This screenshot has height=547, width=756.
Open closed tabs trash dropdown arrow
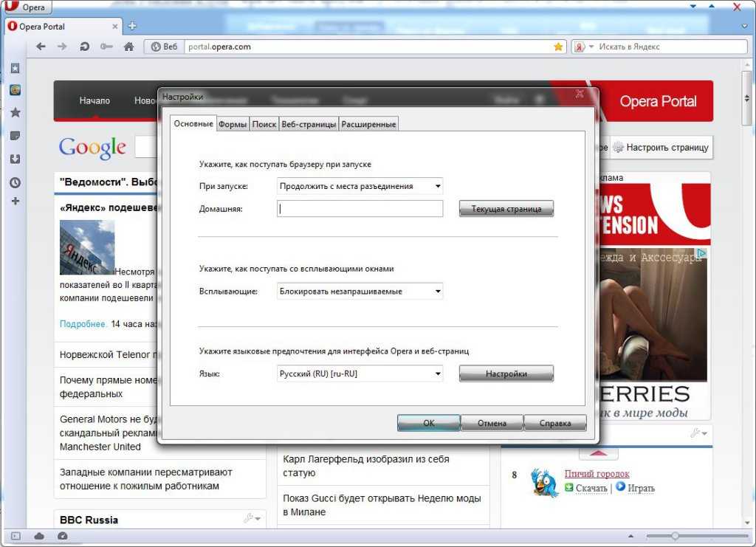pyautogui.click(x=744, y=26)
